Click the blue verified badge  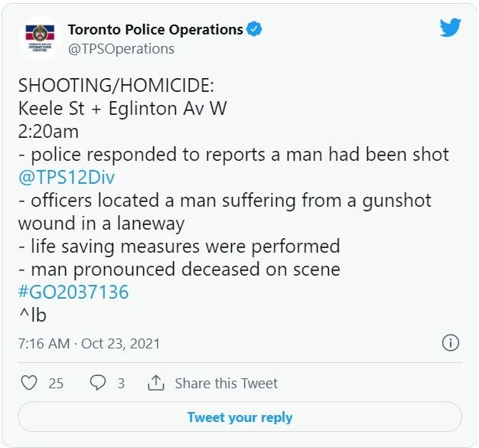tap(254, 29)
